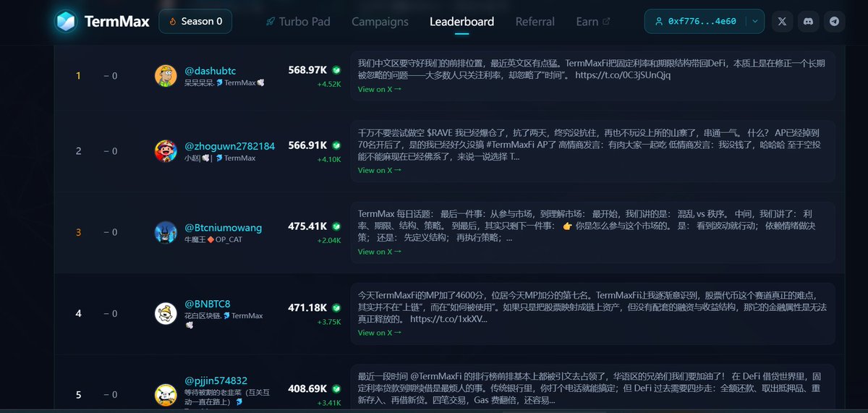Open the @zhoguwn2782184 profile link
The image size is (868, 413).
[230, 145]
